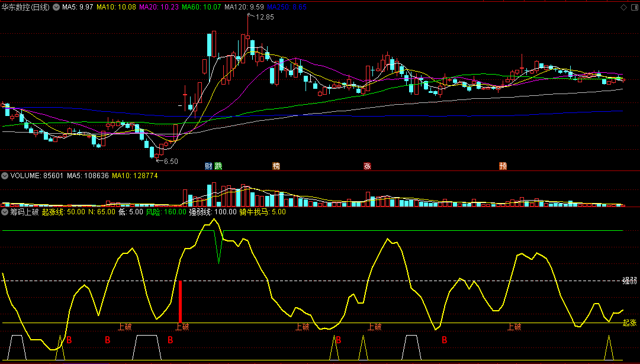Screen dimensions: 640x364
Task: Click the green risk dip spike in indicator
Action: [219, 246]
